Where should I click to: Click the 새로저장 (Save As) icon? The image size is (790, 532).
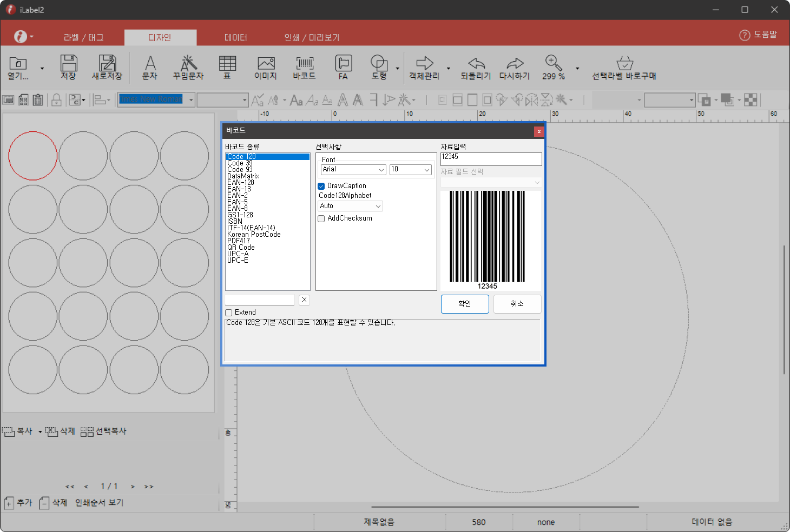point(107,63)
